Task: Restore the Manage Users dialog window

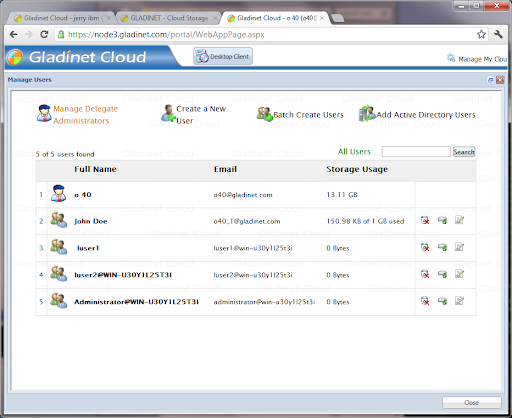Action: pyautogui.click(x=490, y=80)
